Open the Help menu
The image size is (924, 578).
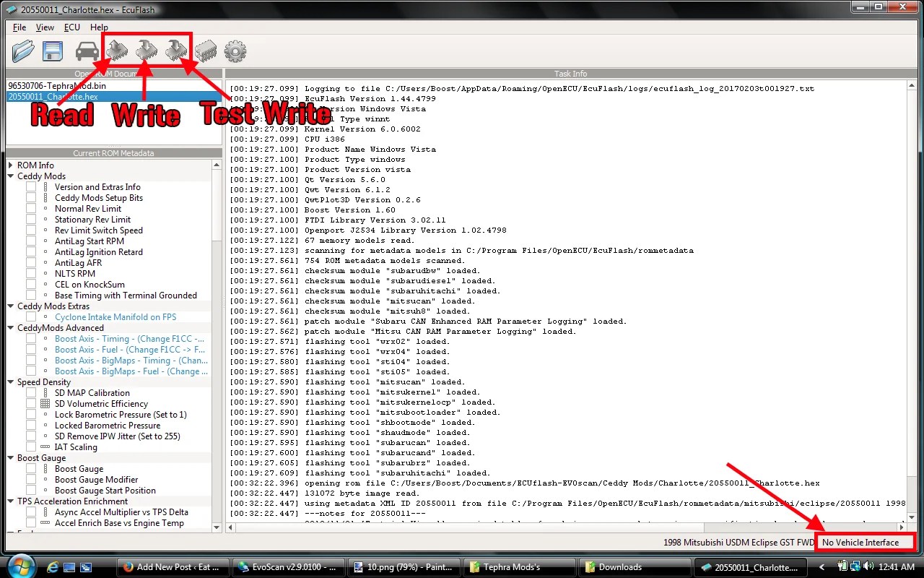coord(99,27)
